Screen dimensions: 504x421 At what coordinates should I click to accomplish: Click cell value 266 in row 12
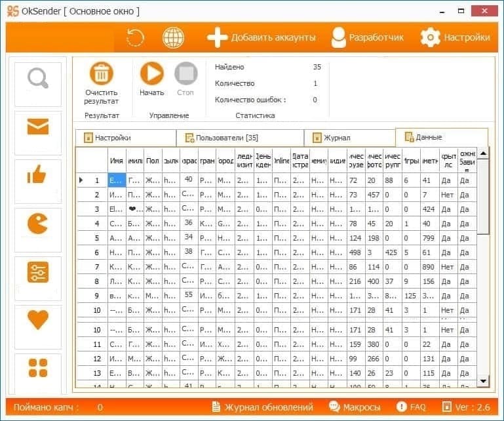point(373,359)
